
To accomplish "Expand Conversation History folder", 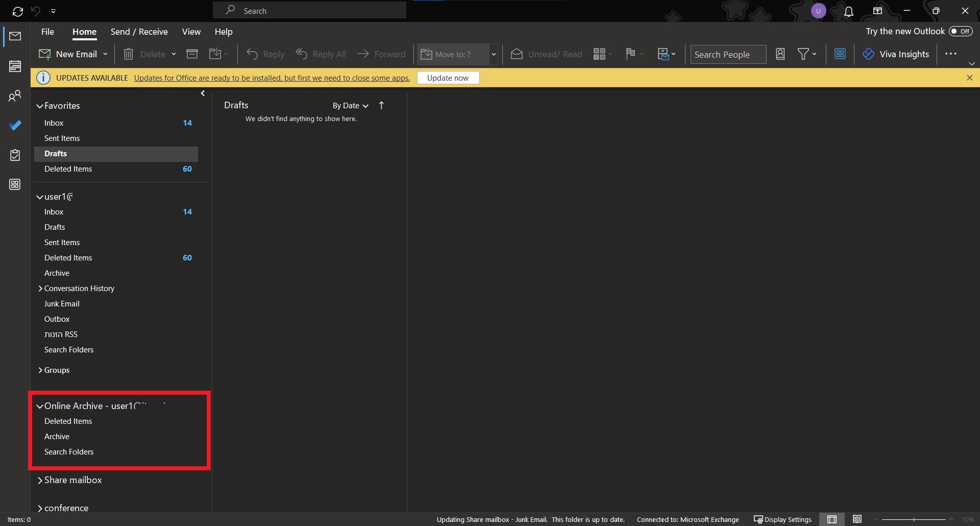I will point(40,289).
